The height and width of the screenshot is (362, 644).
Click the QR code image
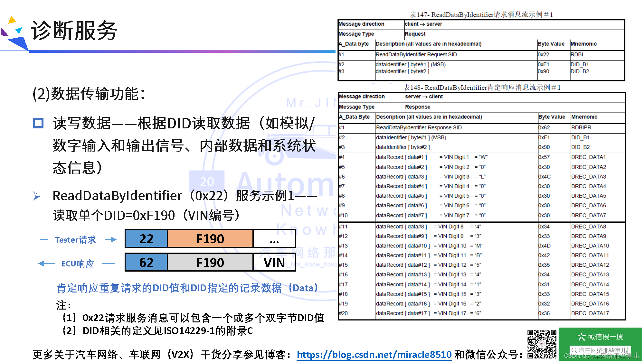pos(542,344)
